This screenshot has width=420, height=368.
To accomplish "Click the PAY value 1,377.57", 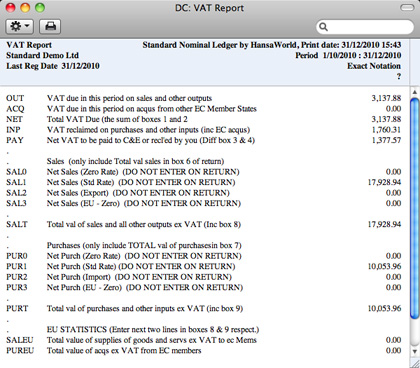I will pos(386,140).
